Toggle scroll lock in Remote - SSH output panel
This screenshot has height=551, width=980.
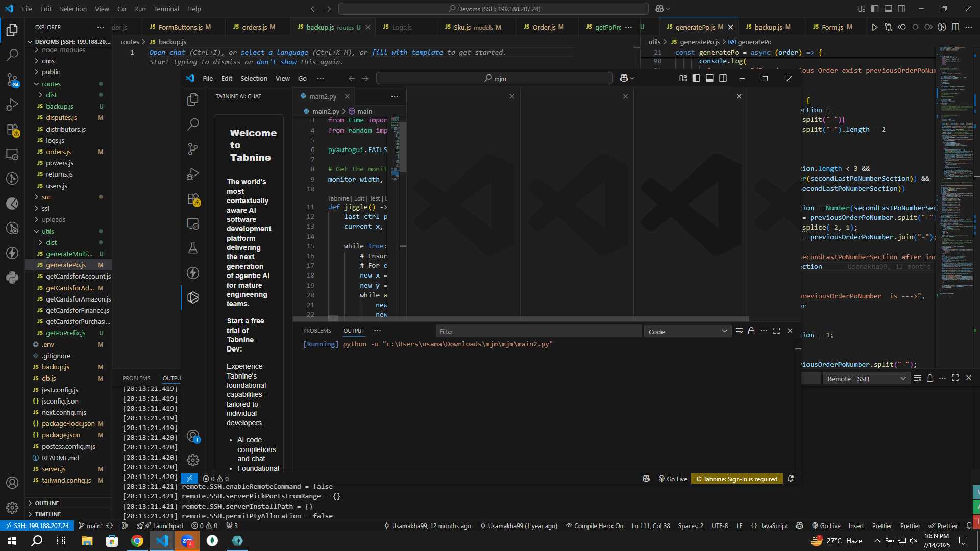pos(930,378)
